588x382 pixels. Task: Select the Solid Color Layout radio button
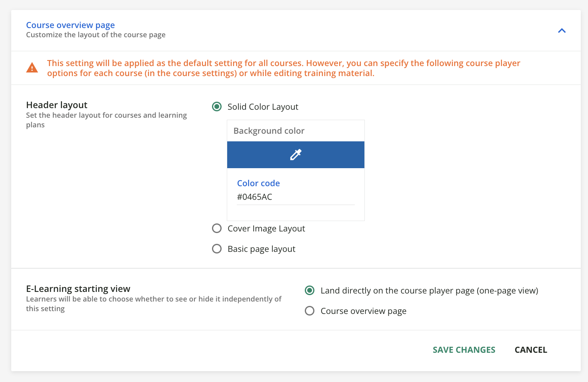pyautogui.click(x=217, y=107)
